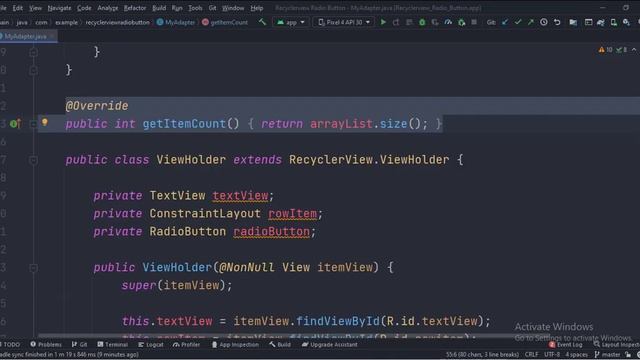Collapse the fold marker beside getItemCount method
This screenshot has height=360, width=640.
[33, 124]
